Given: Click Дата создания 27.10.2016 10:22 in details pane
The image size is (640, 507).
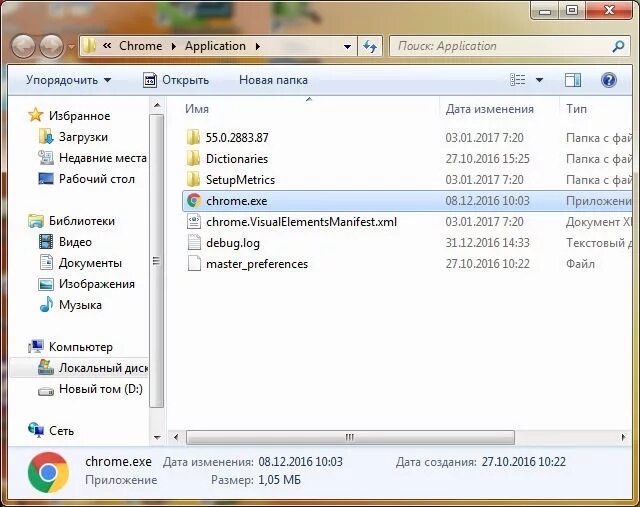Looking at the screenshot, I should click(x=524, y=462).
